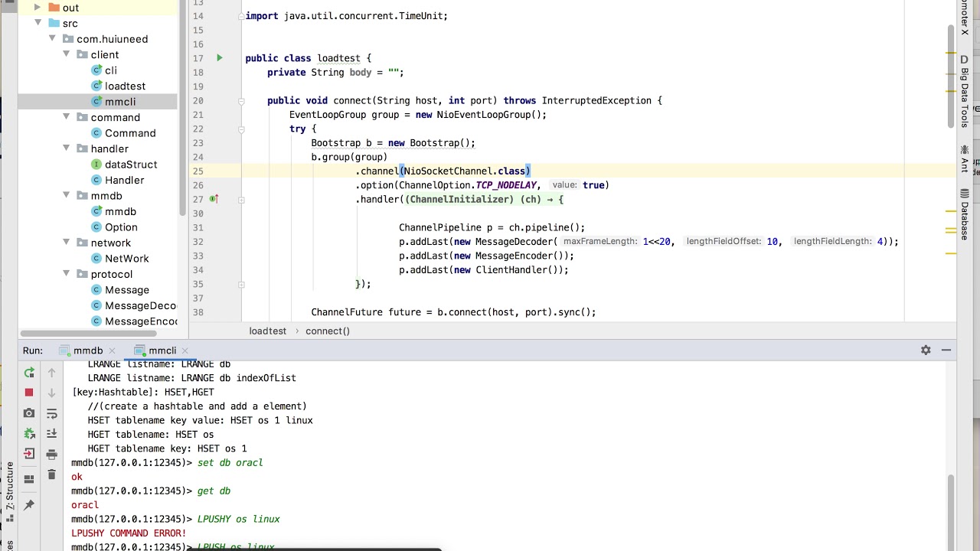980x551 pixels.
Task: Collapse the protocol package
Action: [66, 274]
